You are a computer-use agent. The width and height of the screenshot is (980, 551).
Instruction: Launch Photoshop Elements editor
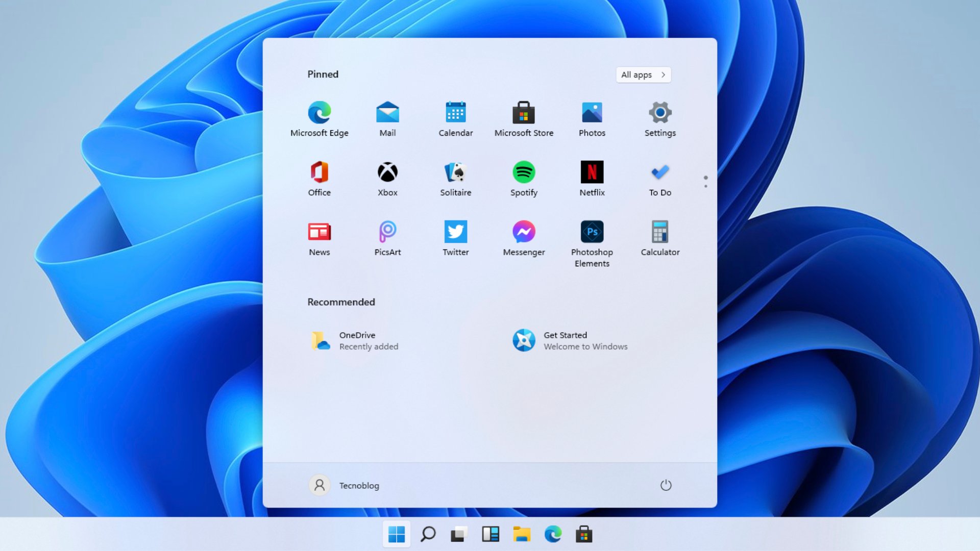pyautogui.click(x=592, y=232)
